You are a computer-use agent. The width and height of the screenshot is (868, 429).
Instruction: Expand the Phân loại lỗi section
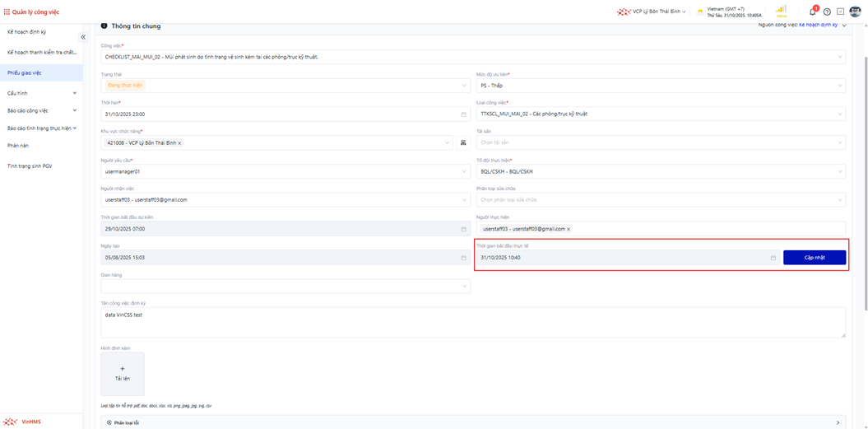[x=838, y=422]
